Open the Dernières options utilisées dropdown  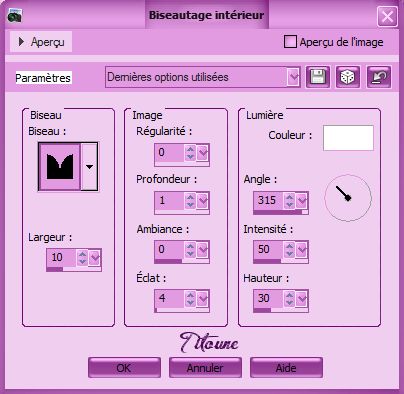point(293,77)
